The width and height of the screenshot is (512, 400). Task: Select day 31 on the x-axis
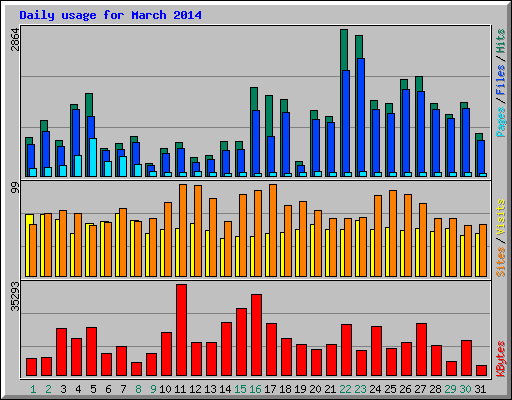[480, 389]
